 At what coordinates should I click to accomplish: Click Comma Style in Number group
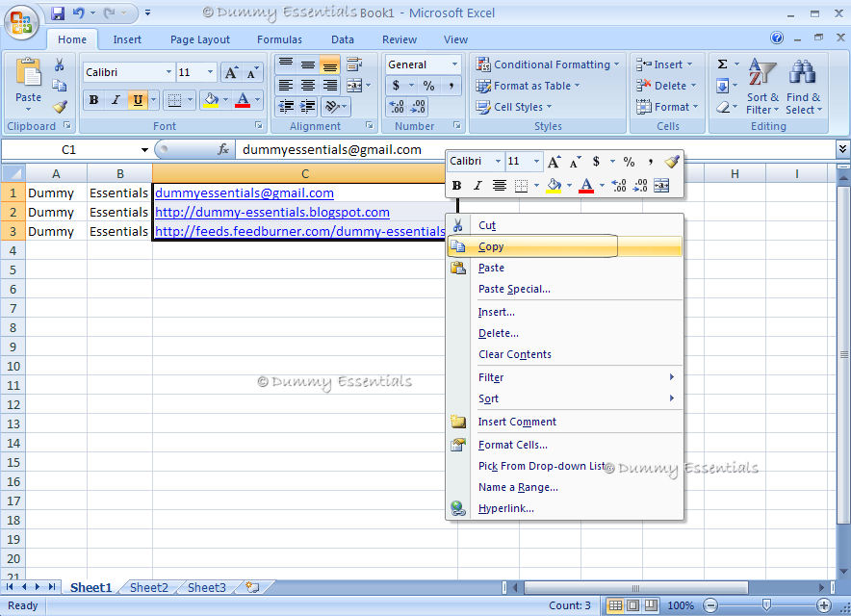[451, 86]
